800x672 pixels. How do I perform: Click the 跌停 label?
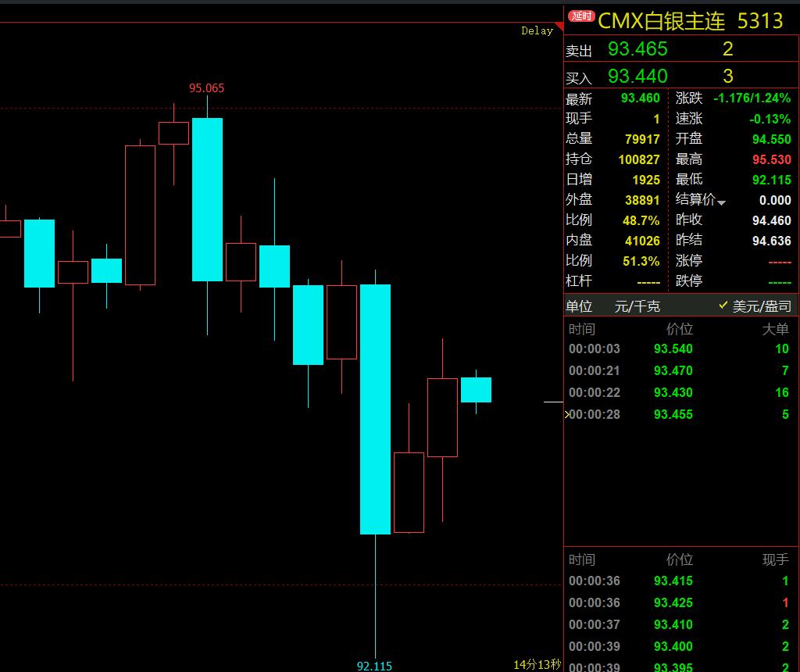coord(689,281)
